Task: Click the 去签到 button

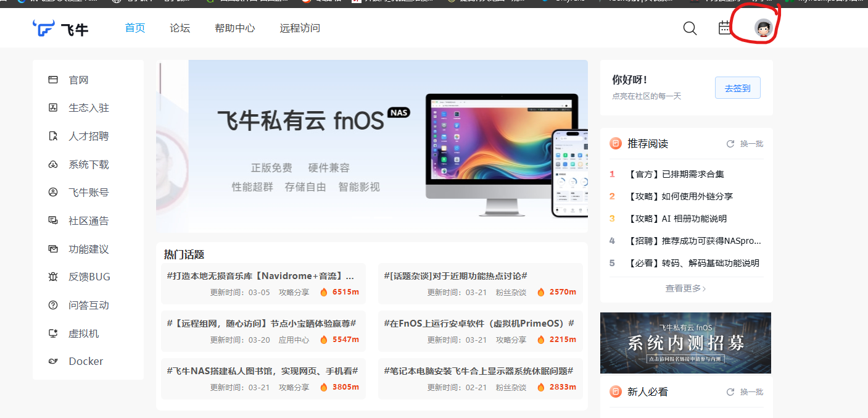Action: (x=738, y=88)
